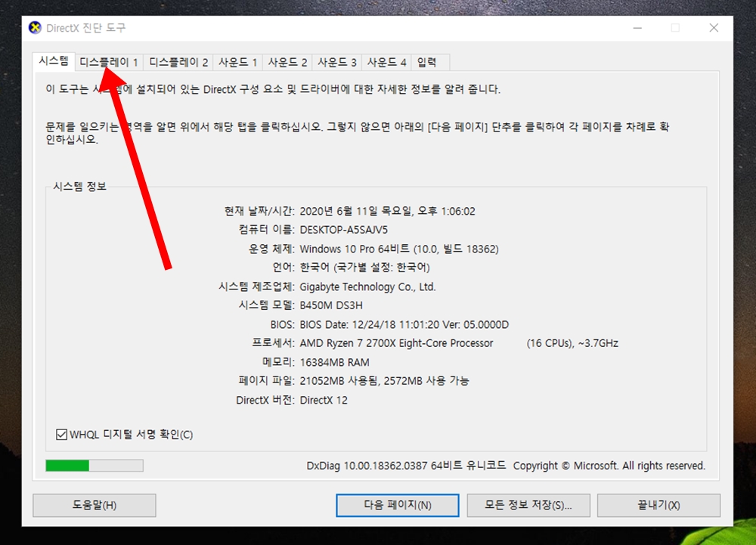The image size is (756, 545).
Task: Click the 16384MB RAM value
Action: [335, 362]
